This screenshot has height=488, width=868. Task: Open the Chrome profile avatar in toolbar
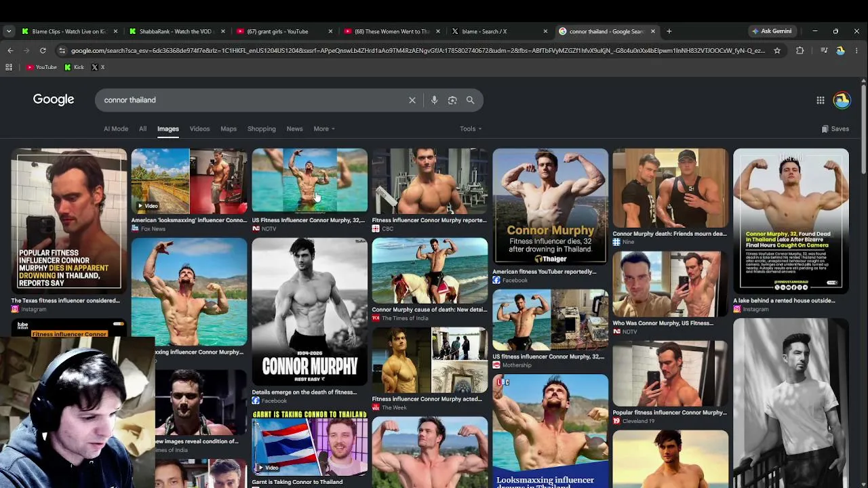coord(840,50)
